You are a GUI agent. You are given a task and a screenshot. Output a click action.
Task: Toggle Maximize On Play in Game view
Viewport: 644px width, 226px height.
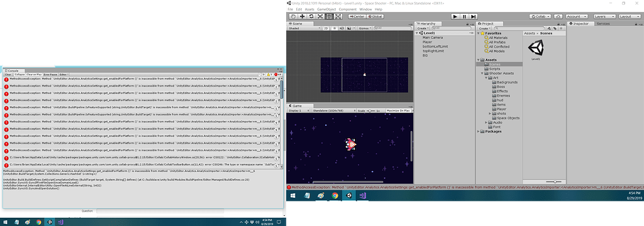pos(398,110)
